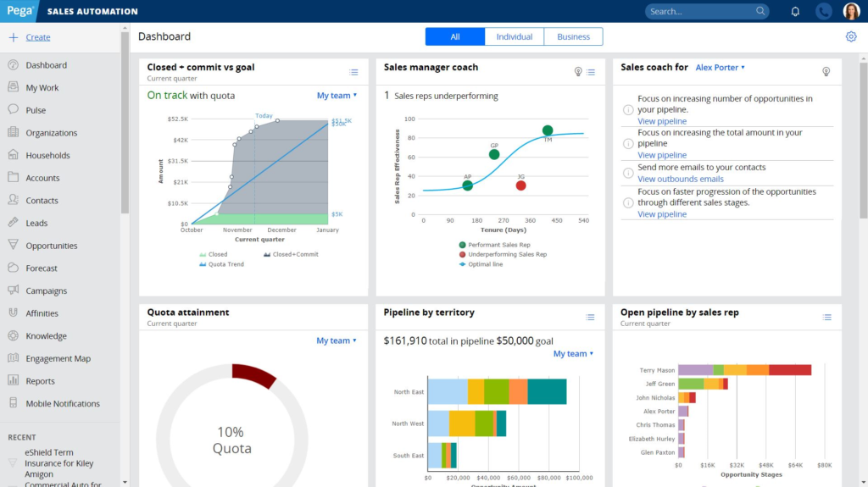The height and width of the screenshot is (487, 868).
Task: Click the green TM sales rep dot
Action: (x=548, y=130)
